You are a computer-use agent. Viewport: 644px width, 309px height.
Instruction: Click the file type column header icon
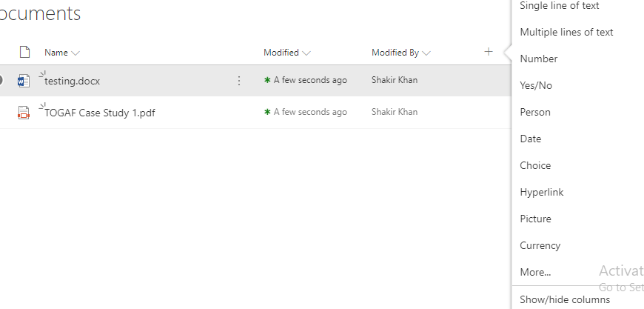point(24,52)
